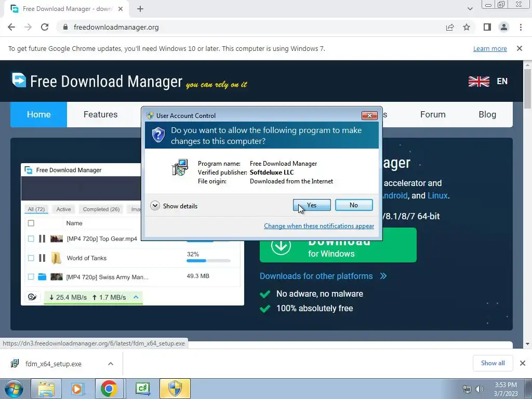This screenshot has height=399, width=532.
Task: Click the UAC shield question icon
Action: (x=158, y=135)
